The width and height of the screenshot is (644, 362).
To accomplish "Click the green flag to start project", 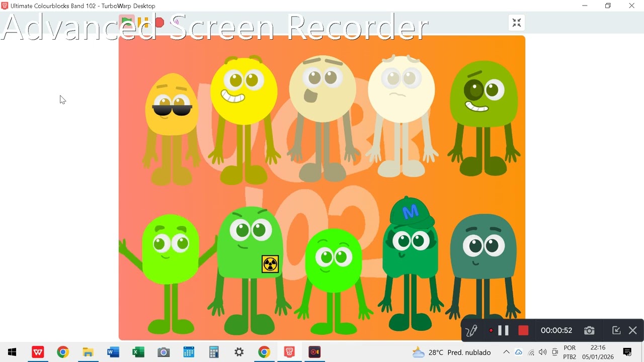I will (x=127, y=22).
